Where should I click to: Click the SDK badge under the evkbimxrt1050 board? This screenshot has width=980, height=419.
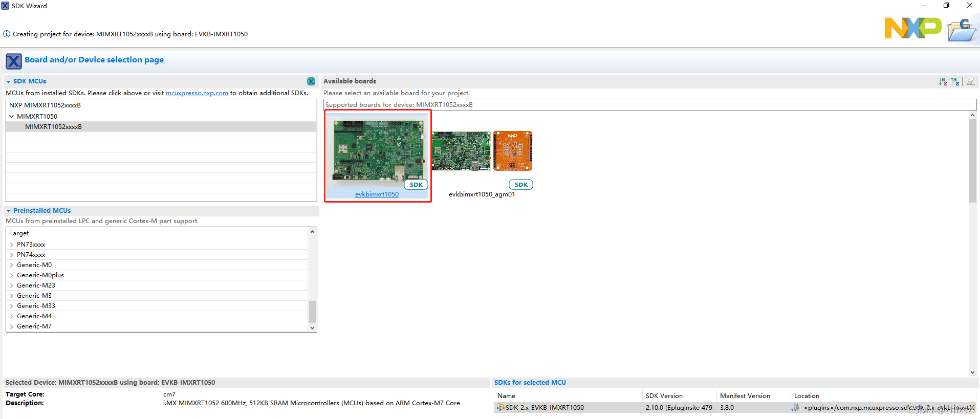coord(417,185)
